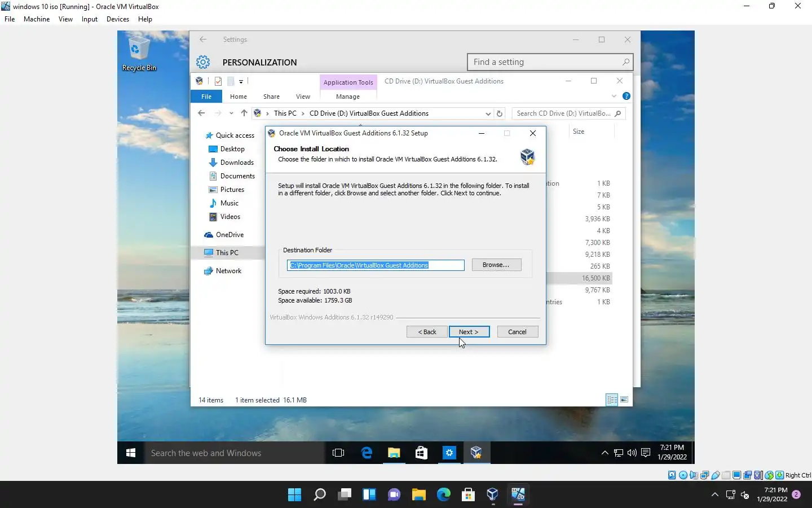Click Oracle VirtualBox Manager icon on host taskbar
This screenshot has height=508, width=812.
click(492, 495)
